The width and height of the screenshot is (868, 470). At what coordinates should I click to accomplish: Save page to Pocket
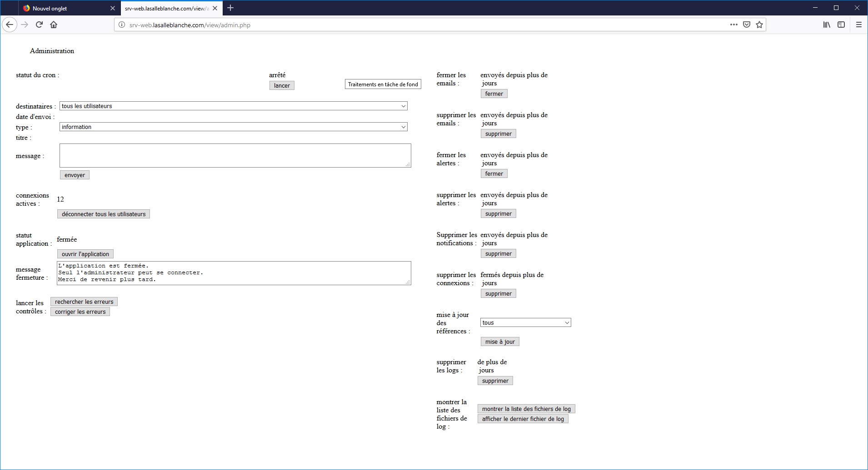(x=746, y=25)
